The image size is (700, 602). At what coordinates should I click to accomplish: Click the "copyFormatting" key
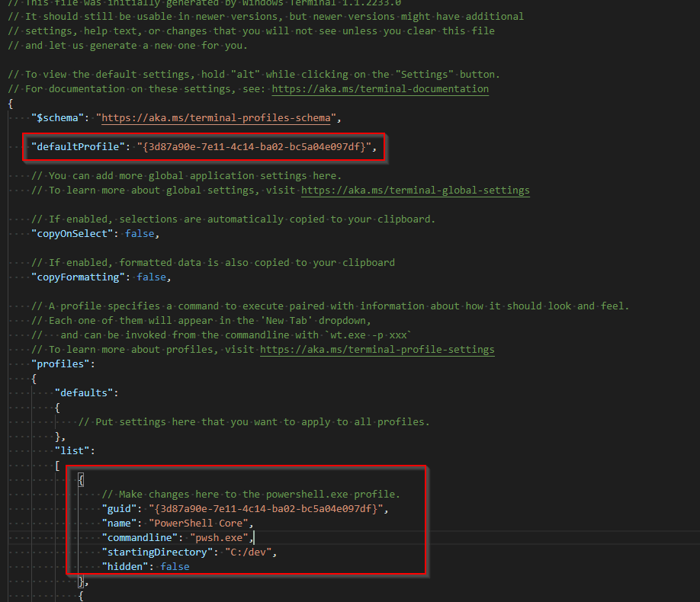click(x=78, y=277)
